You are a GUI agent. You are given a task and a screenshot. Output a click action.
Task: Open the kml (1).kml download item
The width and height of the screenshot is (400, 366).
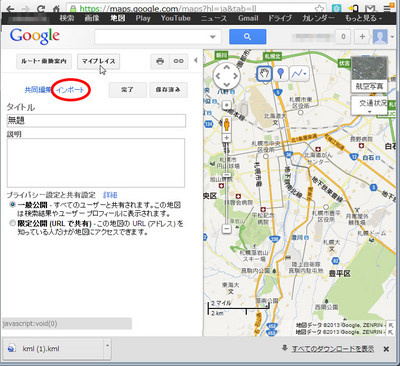tap(53, 349)
